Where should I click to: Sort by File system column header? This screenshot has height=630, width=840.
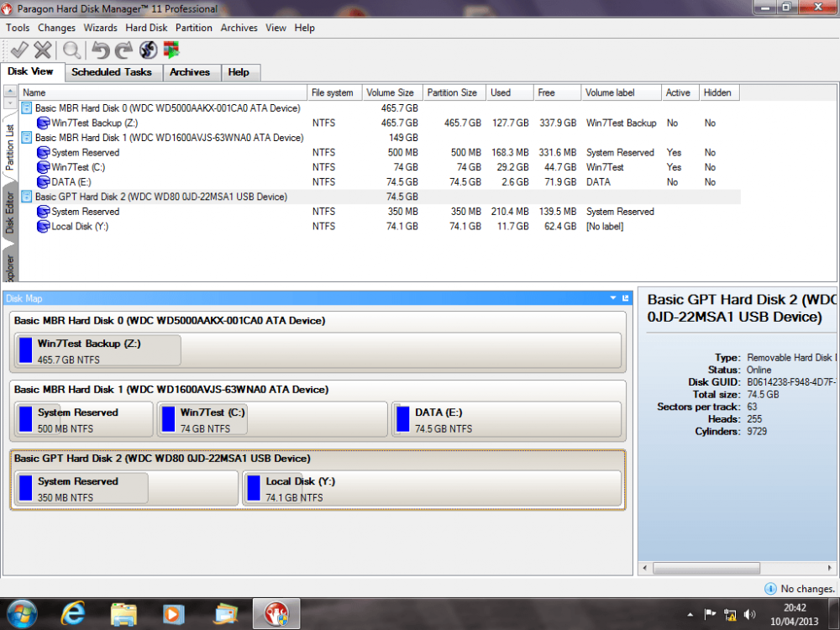click(x=335, y=92)
